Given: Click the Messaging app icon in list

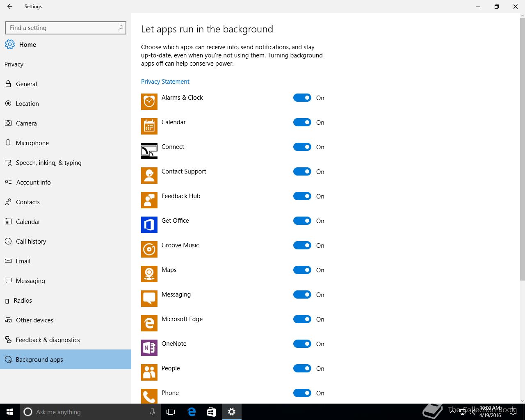Looking at the screenshot, I should coord(149,299).
